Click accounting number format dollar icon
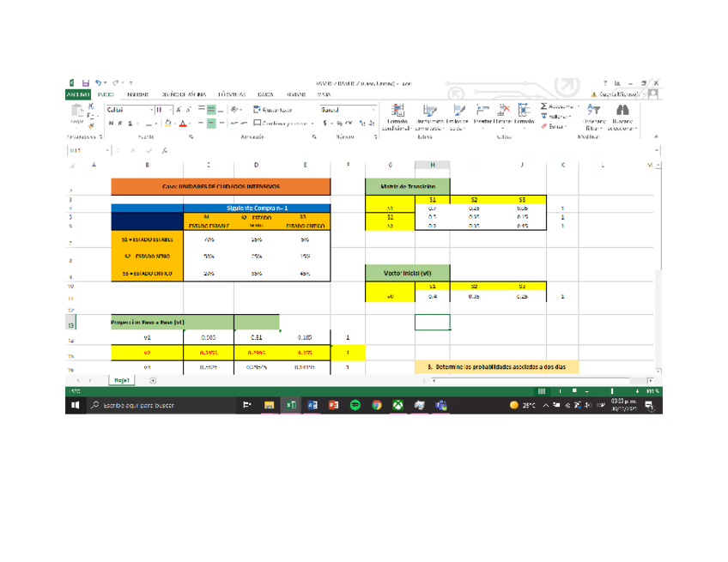 pyautogui.click(x=325, y=123)
